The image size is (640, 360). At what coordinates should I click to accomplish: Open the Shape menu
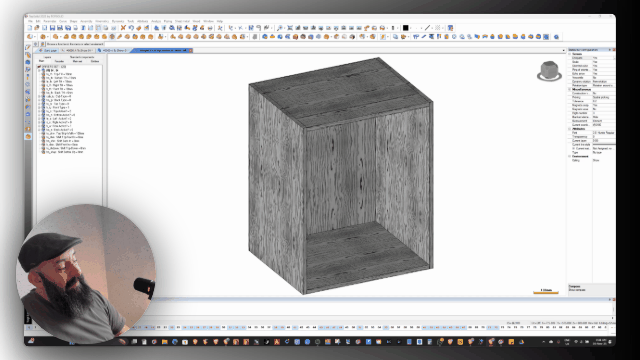click(x=73, y=21)
